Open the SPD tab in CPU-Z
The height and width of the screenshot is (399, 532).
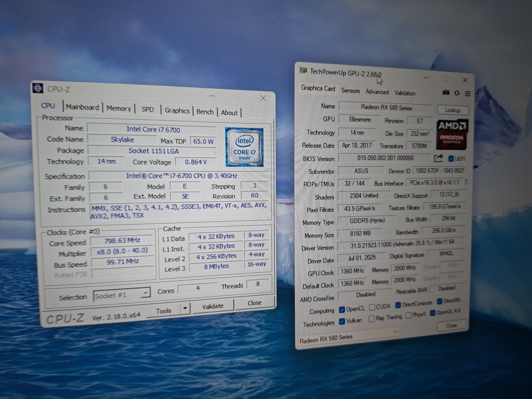pos(148,109)
